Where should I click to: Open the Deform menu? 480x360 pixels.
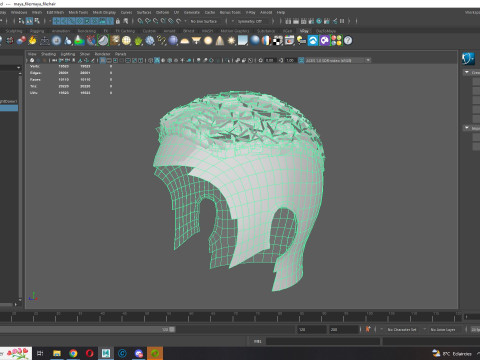click(162, 12)
